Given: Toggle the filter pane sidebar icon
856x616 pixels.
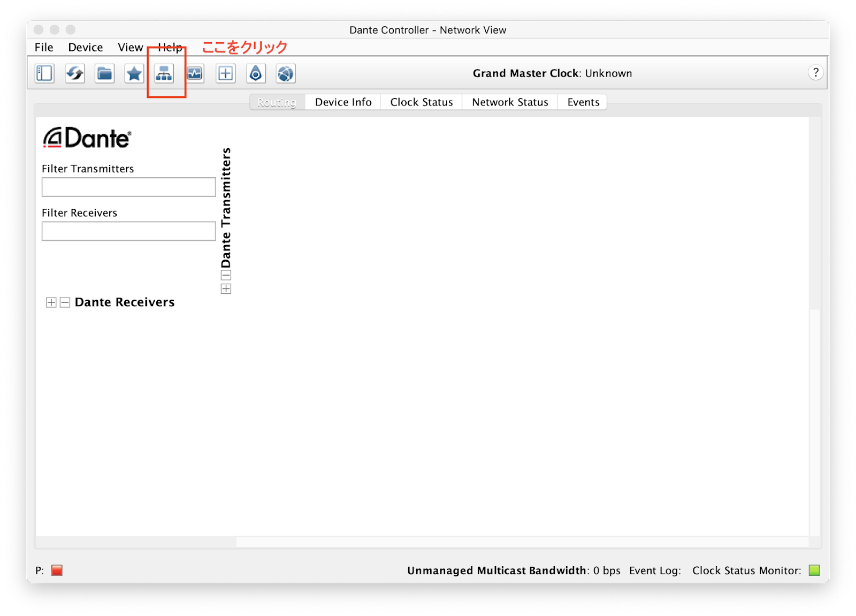Looking at the screenshot, I should (x=44, y=73).
